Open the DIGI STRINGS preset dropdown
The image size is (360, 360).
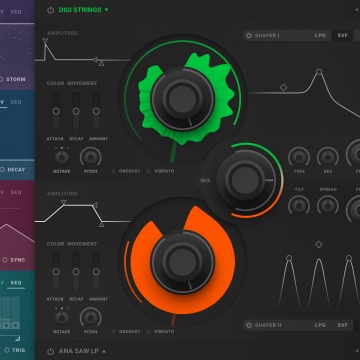click(83, 10)
